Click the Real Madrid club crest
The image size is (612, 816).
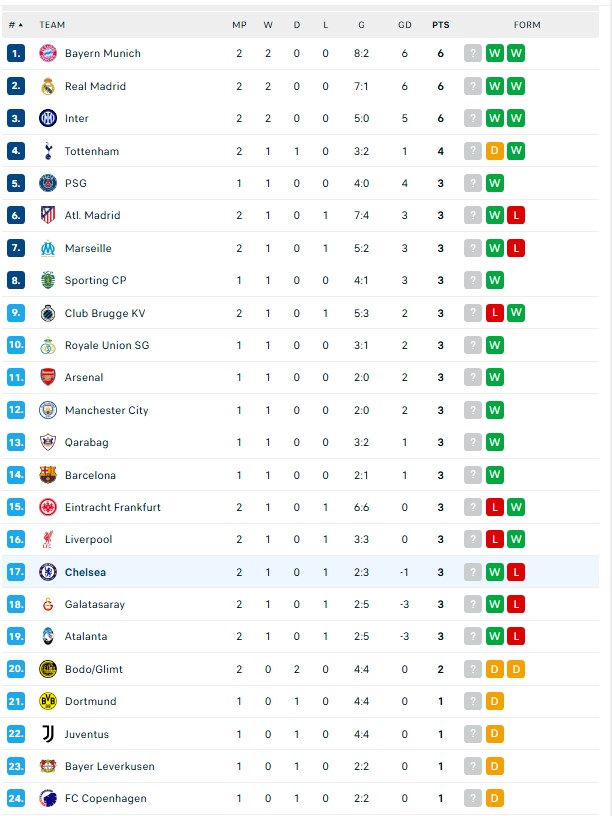[x=47, y=86]
